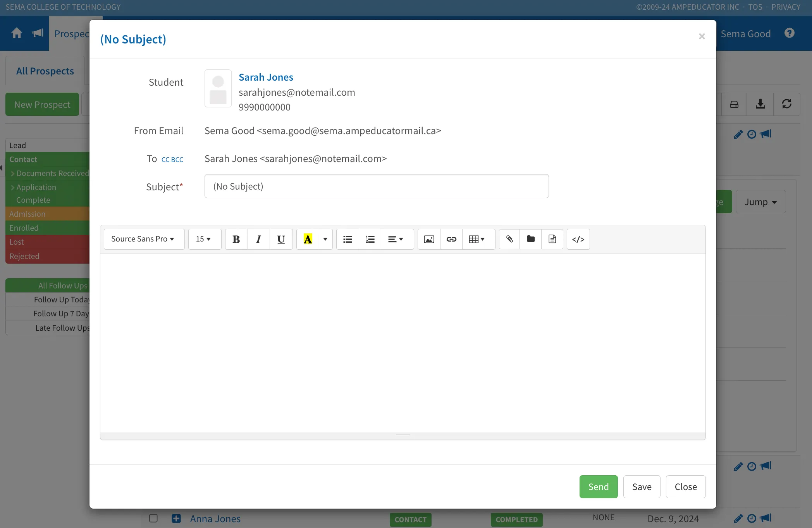
Task: Open the help question mark icon
Action: point(790,33)
